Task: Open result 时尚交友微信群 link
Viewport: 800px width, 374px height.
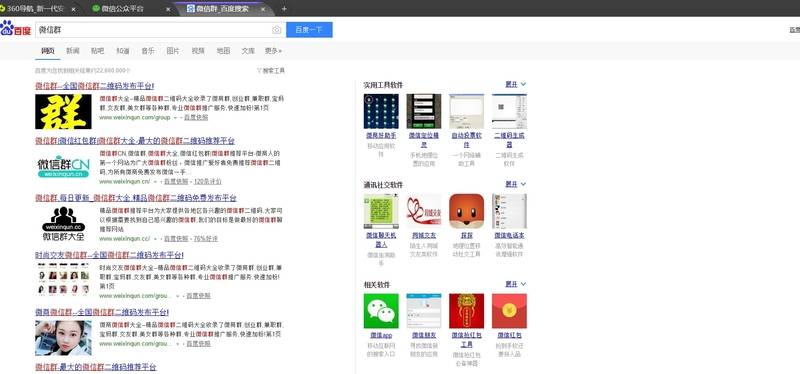Action: (x=109, y=255)
